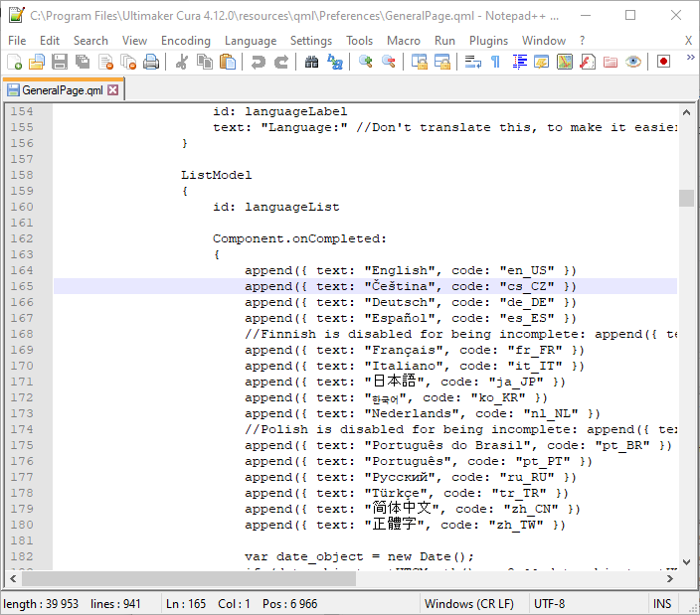Open the Replace dialog from the toolbar icon
Screen dimensions: 700x615
click(x=335, y=62)
